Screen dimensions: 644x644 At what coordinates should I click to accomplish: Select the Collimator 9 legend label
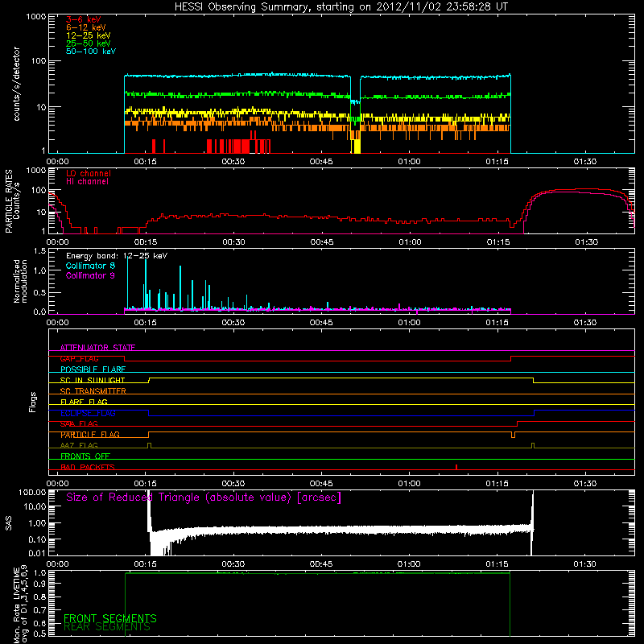point(90,275)
